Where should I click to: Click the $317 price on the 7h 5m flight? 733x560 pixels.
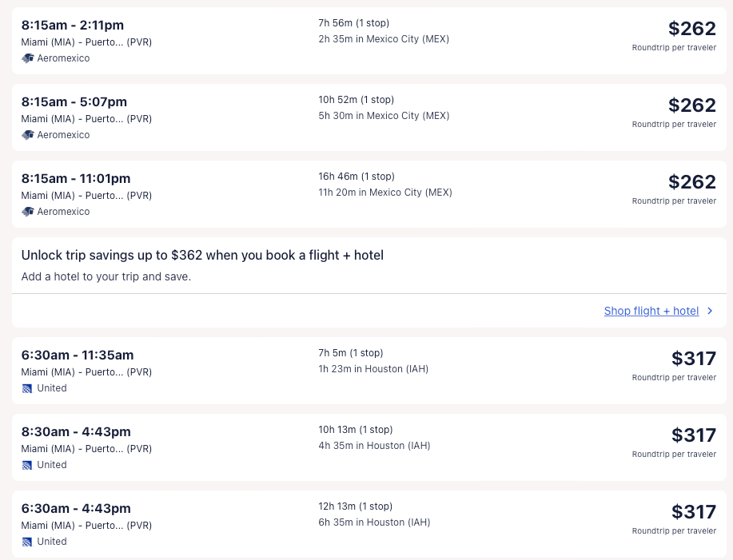click(693, 359)
